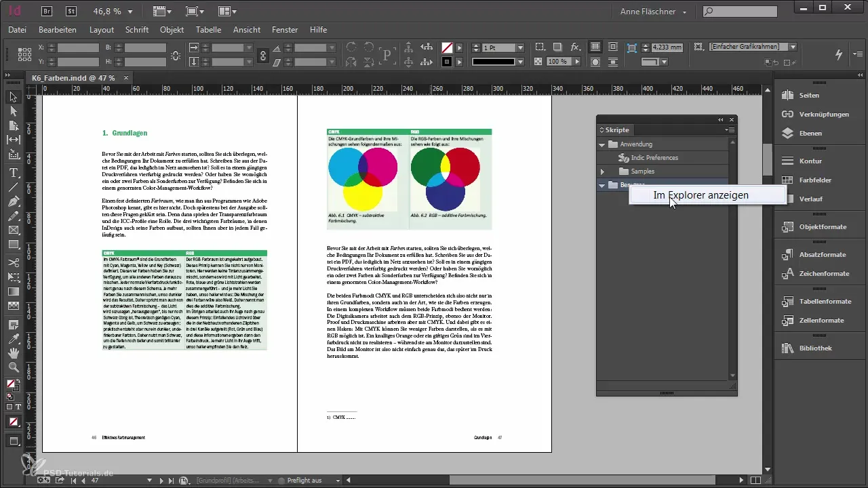This screenshot has height=488, width=868.
Task: Pick the Scissors tool
Action: click(14, 262)
